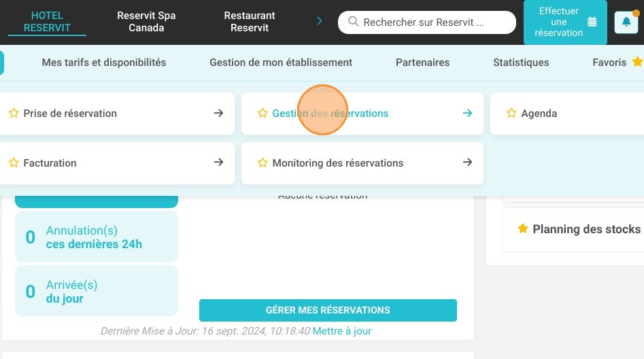644x359 pixels.
Task: Select Annulation(s) ces dernières 24h card
Action: 97,237
